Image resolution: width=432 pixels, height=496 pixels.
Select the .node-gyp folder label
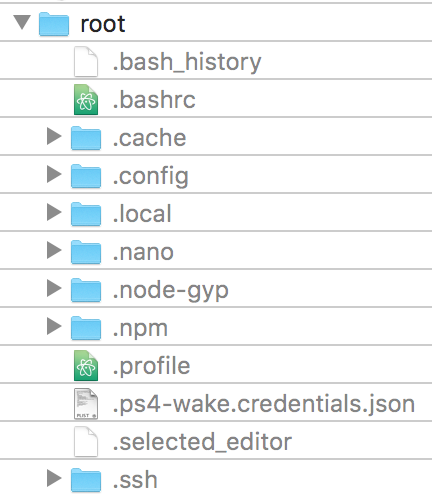coord(171,291)
